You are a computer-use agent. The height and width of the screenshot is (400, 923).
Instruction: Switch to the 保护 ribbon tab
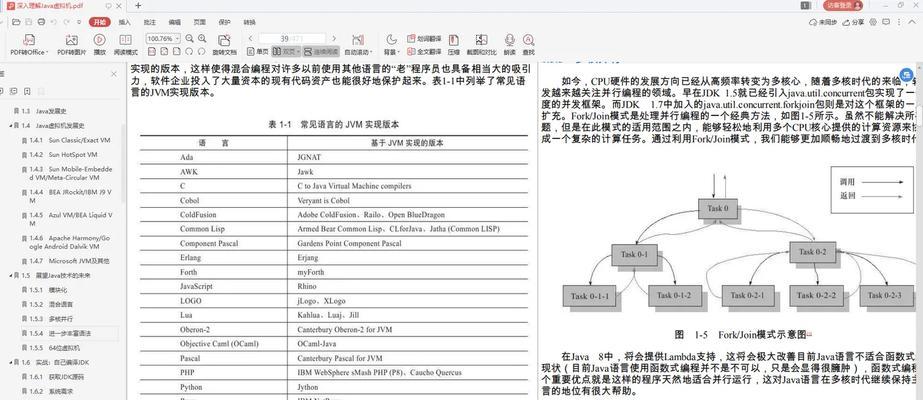coord(224,22)
